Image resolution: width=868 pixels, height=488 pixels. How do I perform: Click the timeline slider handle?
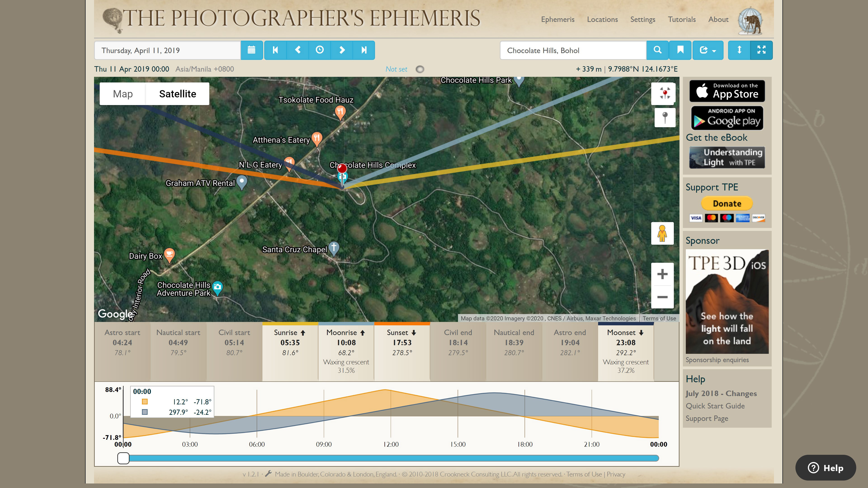pos(123,458)
